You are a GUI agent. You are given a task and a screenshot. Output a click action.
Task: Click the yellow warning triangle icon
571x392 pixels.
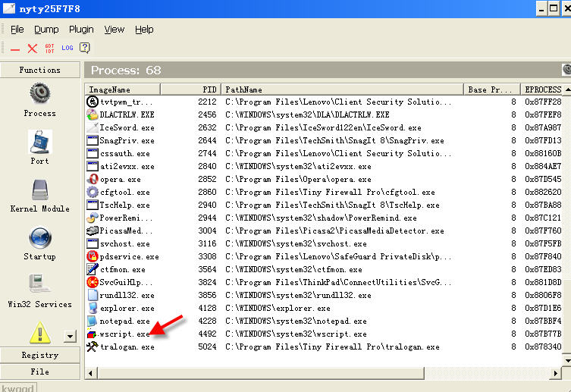(x=39, y=332)
